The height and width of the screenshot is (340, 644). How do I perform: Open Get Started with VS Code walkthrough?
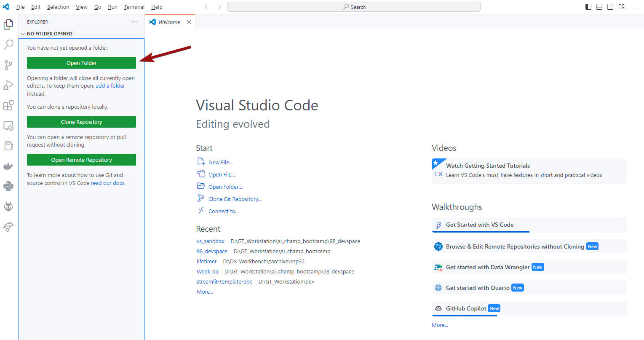(529, 225)
